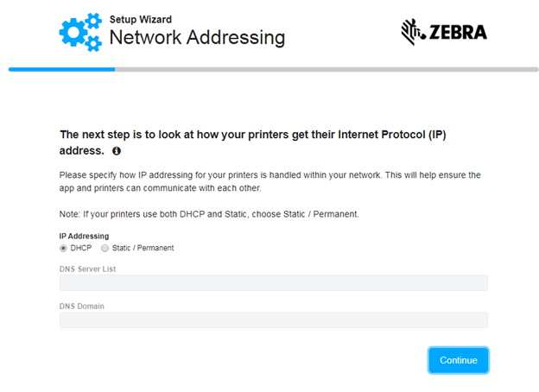
Task: Focus the DNS Domain input field
Action: pos(273,320)
